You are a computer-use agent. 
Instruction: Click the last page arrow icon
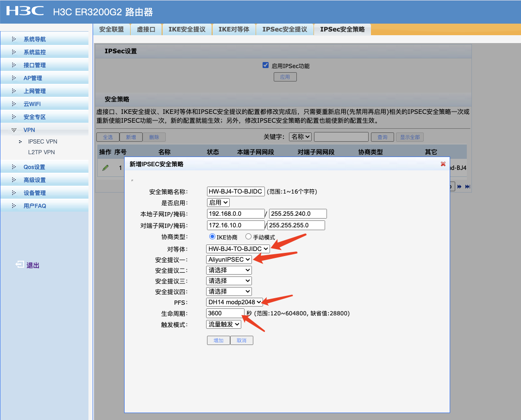point(467,187)
